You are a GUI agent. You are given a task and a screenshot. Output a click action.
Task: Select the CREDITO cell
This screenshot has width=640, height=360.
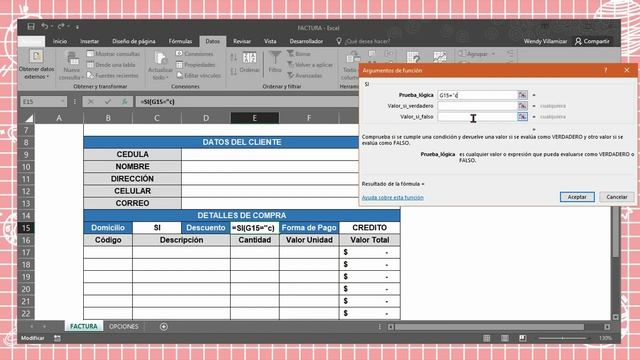[x=369, y=228]
